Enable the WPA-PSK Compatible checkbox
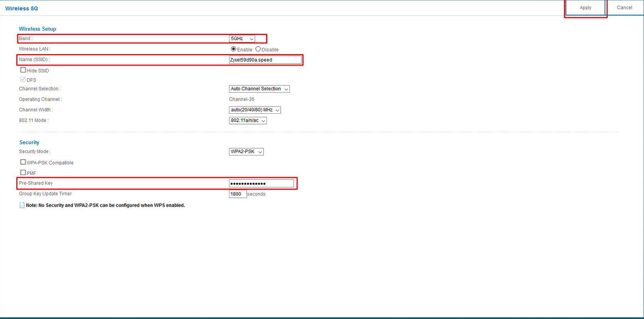The height and width of the screenshot is (319, 644). pos(23,162)
